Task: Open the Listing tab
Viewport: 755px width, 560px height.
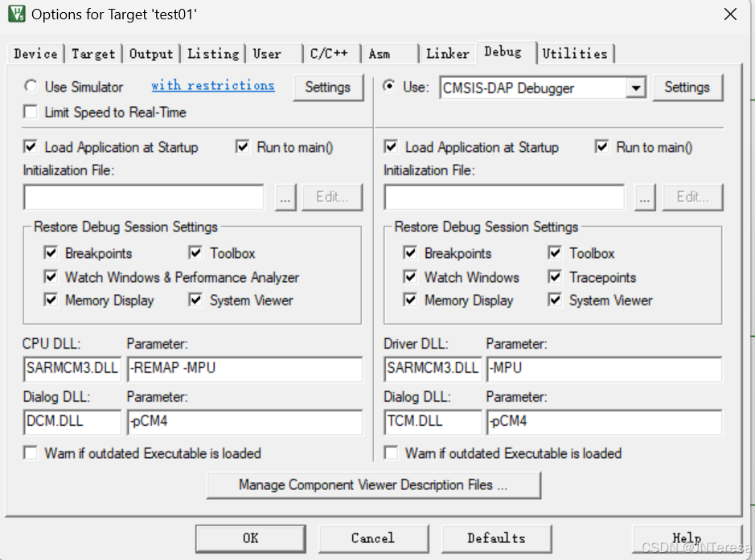Action: (213, 53)
